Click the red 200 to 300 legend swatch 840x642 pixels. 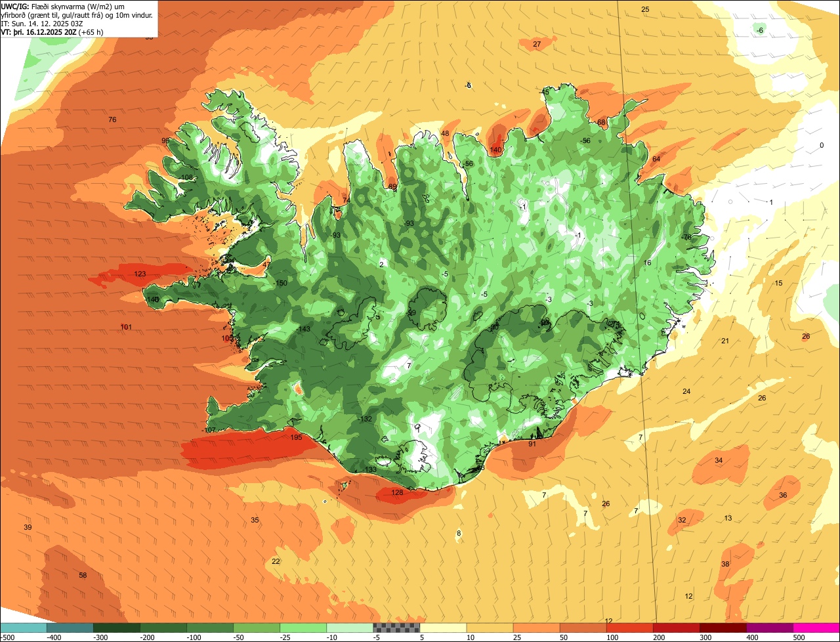676,628
